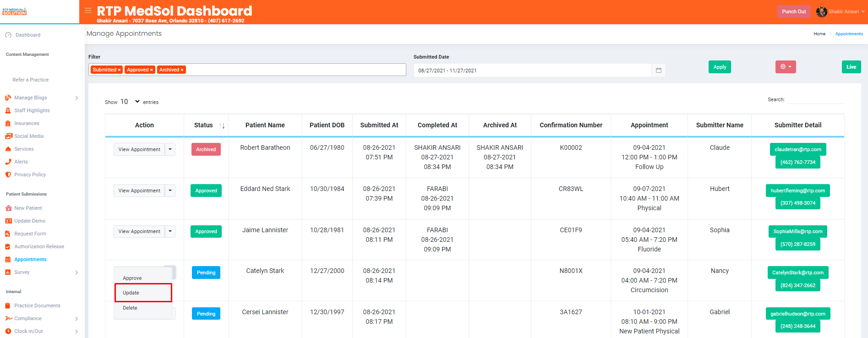
Task: Click the Clock In/Out clock icon
Action: pyautogui.click(x=8, y=331)
